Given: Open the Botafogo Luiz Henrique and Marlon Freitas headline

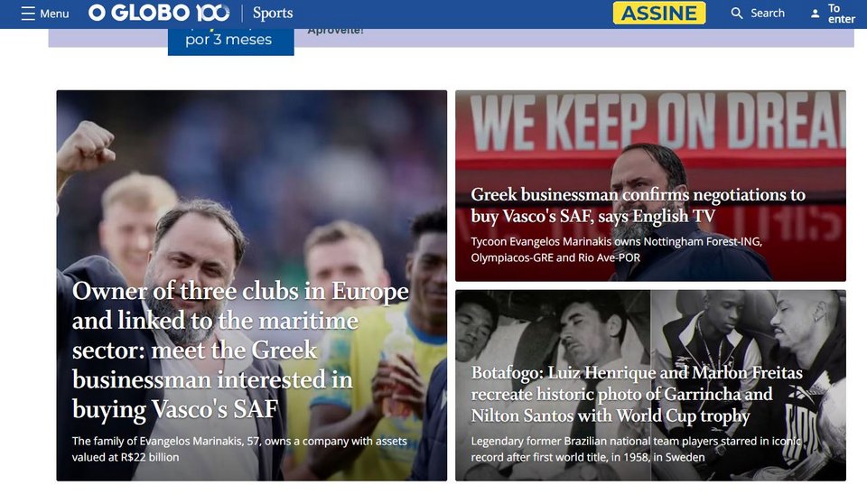Looking at the screenshot, I should coord(637,394).
